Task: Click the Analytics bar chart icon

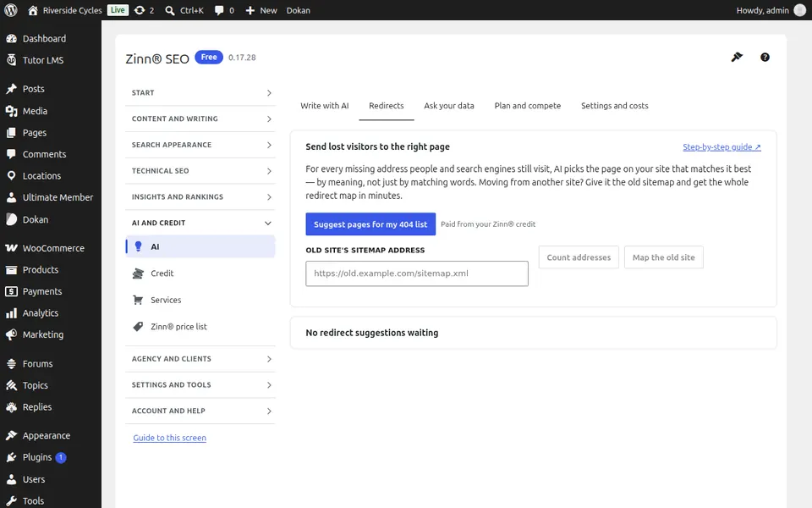Action: [11, 313]
